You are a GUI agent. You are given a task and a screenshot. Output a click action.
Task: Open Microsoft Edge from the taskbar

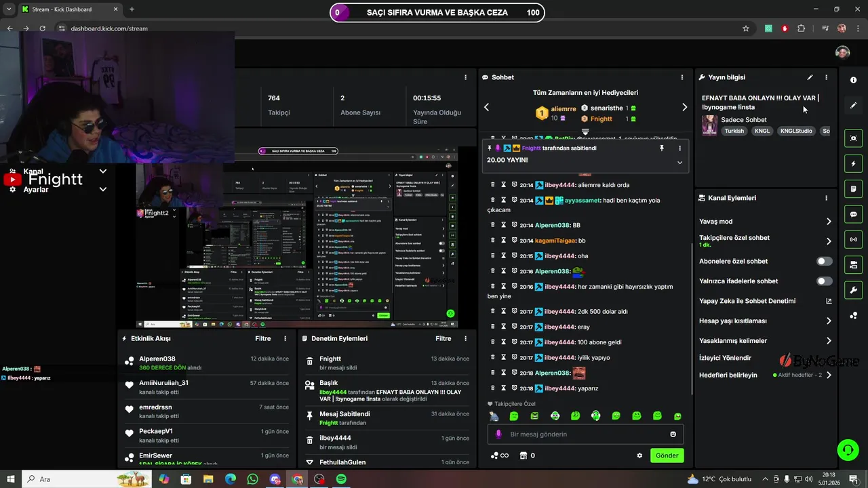click(x=231, y=479)
